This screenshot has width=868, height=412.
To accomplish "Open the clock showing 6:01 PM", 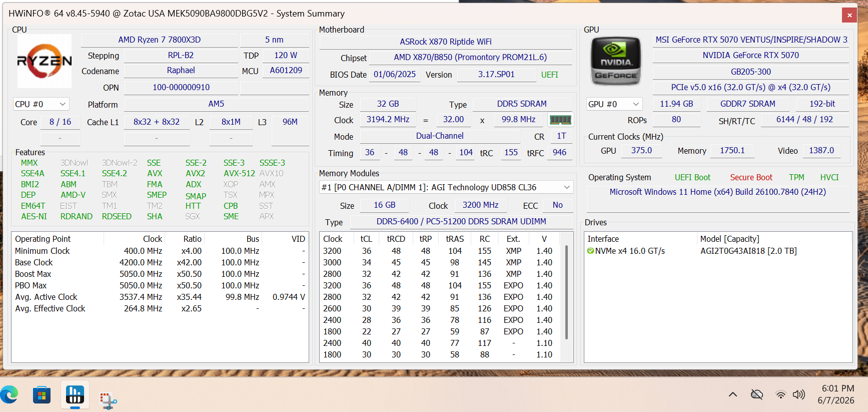I will pos(837,388).
